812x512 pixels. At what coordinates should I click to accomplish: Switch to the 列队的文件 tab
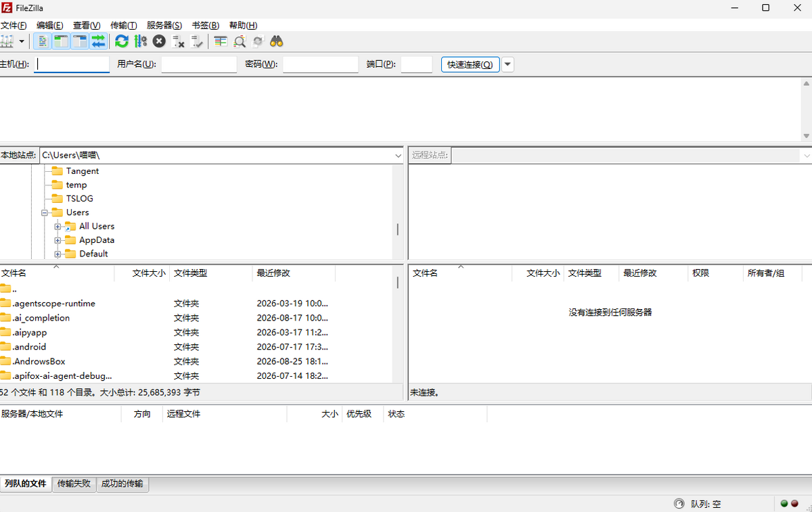pos(26,484)
